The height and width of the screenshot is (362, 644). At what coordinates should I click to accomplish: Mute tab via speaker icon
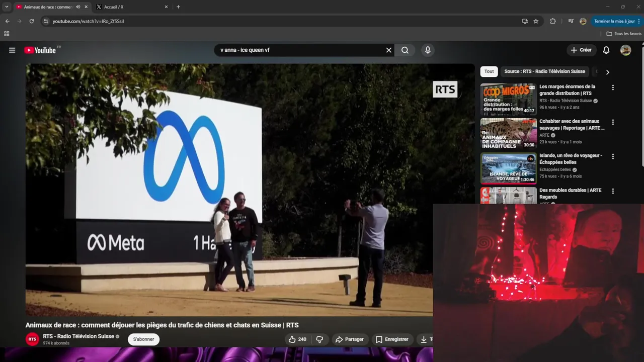point(78,7)
